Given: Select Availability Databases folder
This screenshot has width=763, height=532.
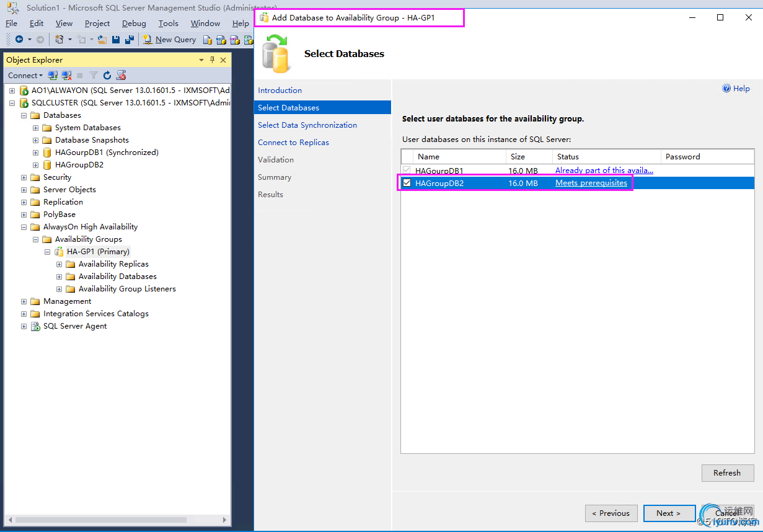Looking at the screenshot, I should [117, 276].
